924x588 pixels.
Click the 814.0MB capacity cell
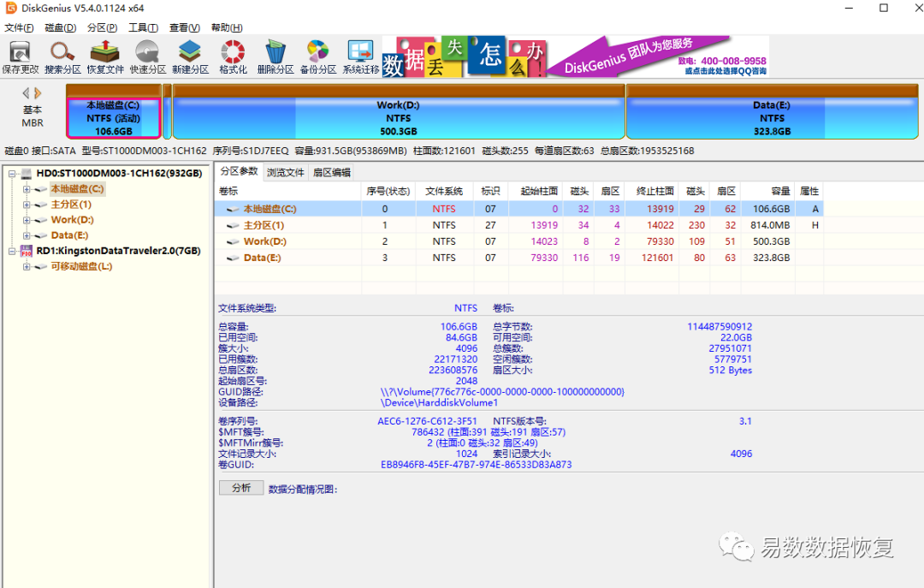coord(771,225)
